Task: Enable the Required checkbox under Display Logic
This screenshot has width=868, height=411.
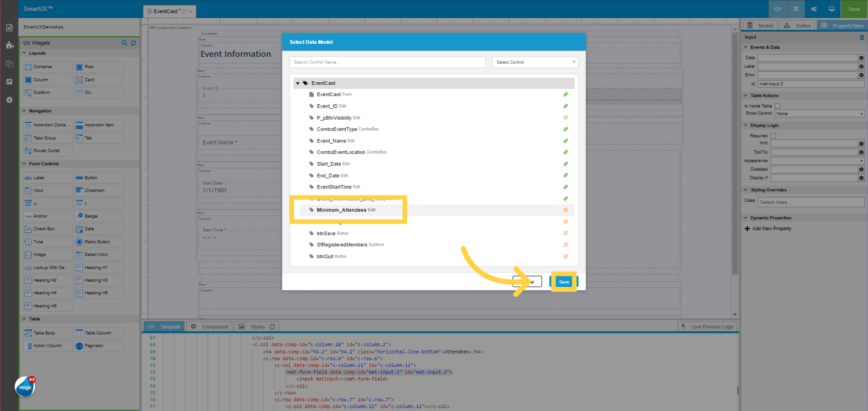Action: point(774,135)
